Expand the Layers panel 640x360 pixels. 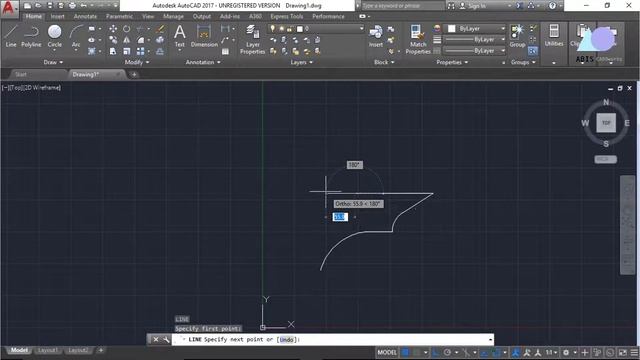pos(301,62)
